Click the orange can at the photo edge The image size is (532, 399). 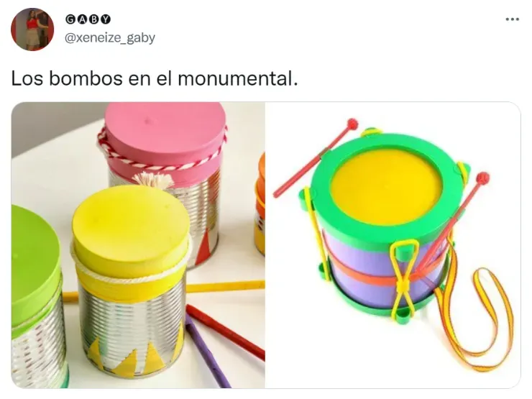coord(260,203)
